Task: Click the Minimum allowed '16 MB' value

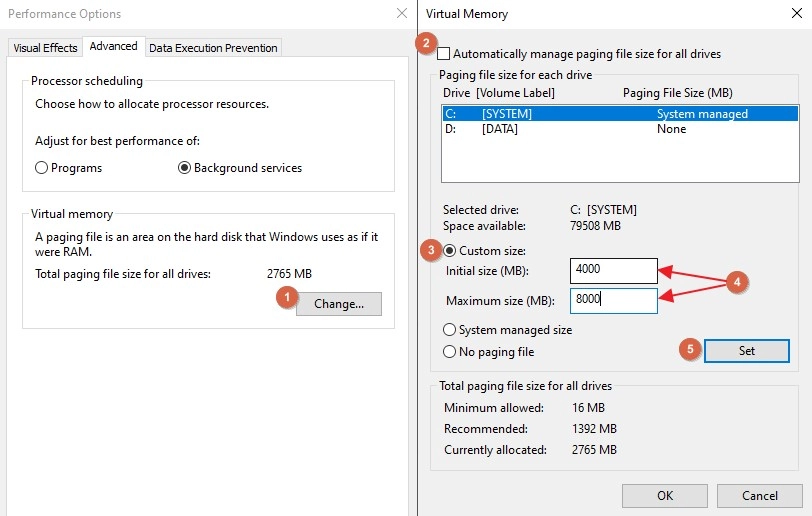Action: (588, 408)
